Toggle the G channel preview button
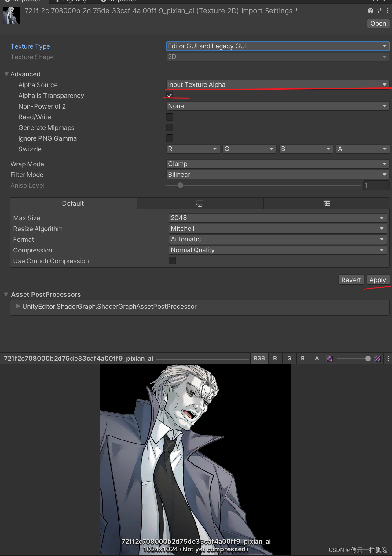Image resolution: width=392 pixels, height=556 pixels. click(289, 358)
